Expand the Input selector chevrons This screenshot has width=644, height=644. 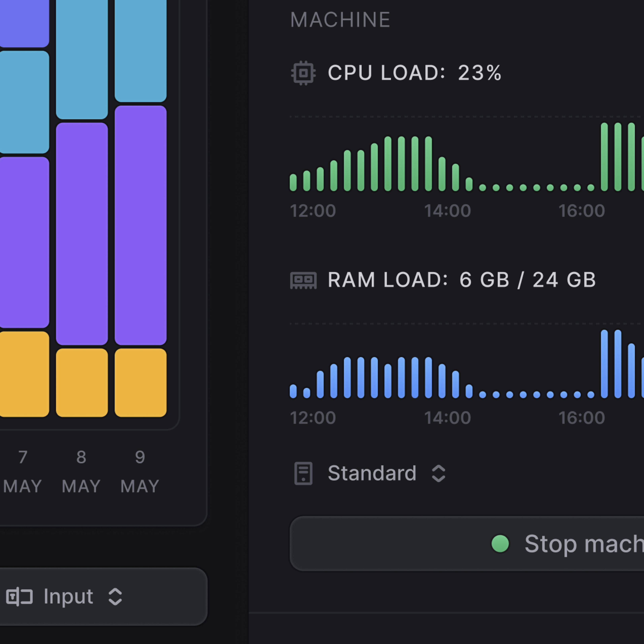point(115,596)
